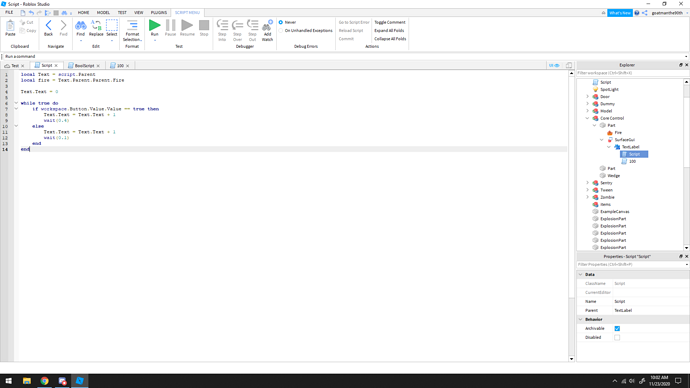
Task: Open the BoolScript document tab
Action: 84,66
